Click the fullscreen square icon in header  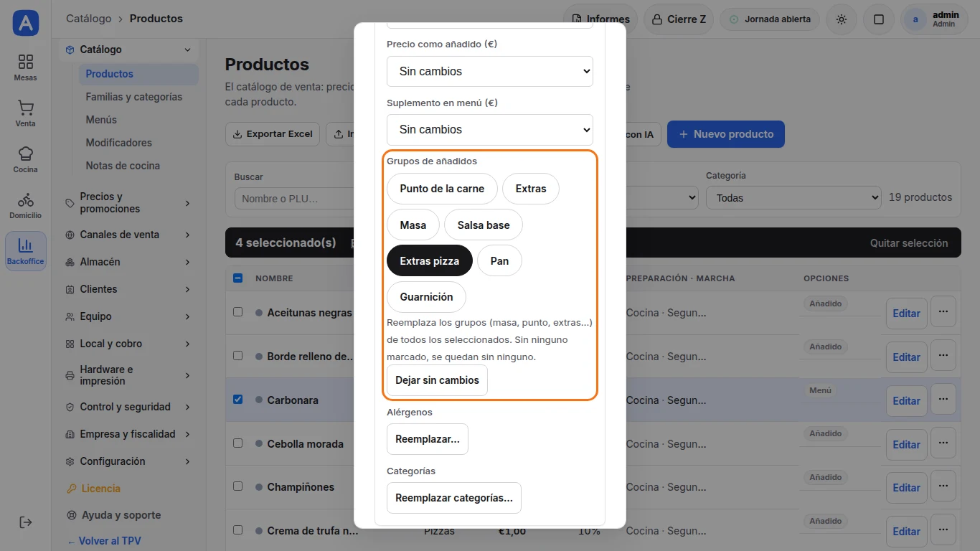879,19
